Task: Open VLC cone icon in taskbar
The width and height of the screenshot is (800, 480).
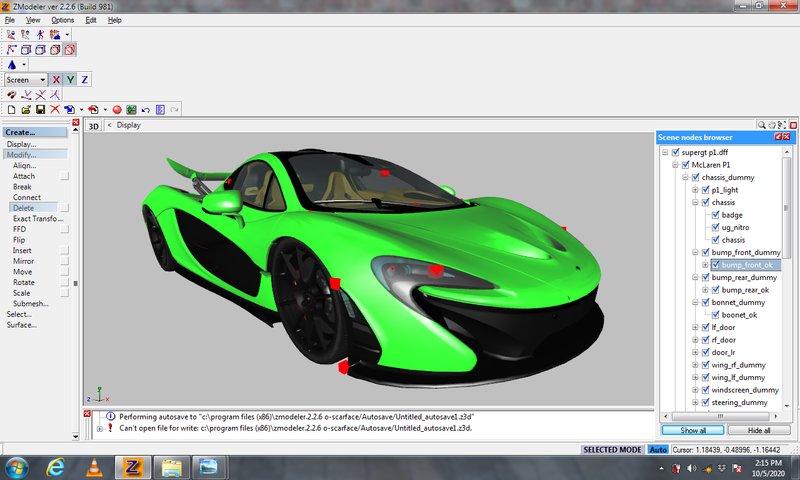Action: pos(94,467)
